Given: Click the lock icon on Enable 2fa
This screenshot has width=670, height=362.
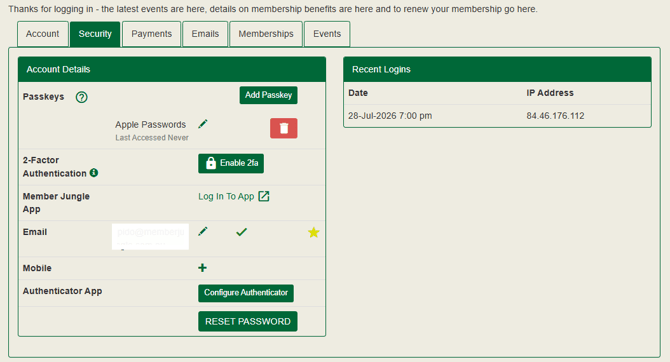Looking at the screenshot, I should (211, 163).
